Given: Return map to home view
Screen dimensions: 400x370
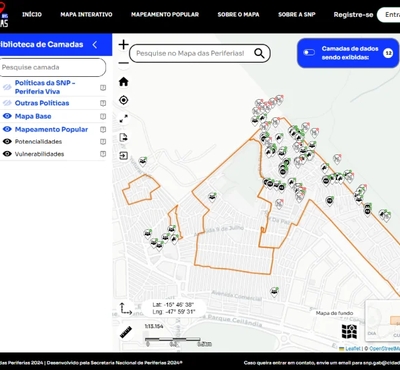Looking at the screenshot, I should (x=124, y=82).
